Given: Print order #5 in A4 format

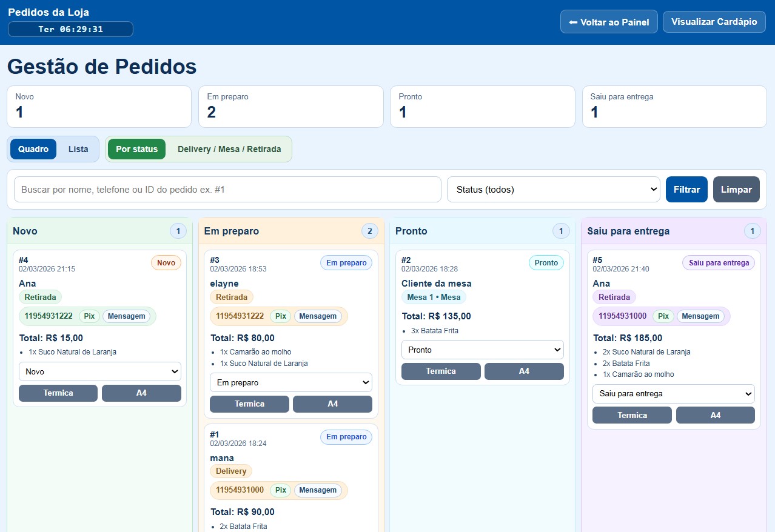Looking at the screenshot, I should click(715, 416).
